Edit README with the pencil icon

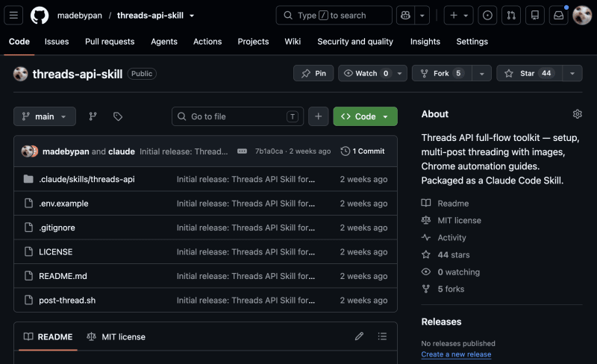pyautogui.click(x=359, y=336)
